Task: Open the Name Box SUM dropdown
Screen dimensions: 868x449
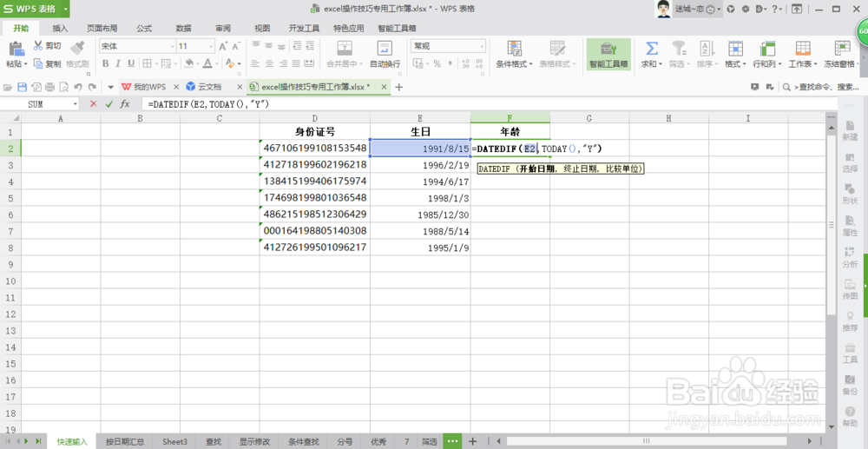Action: point(76,104)
